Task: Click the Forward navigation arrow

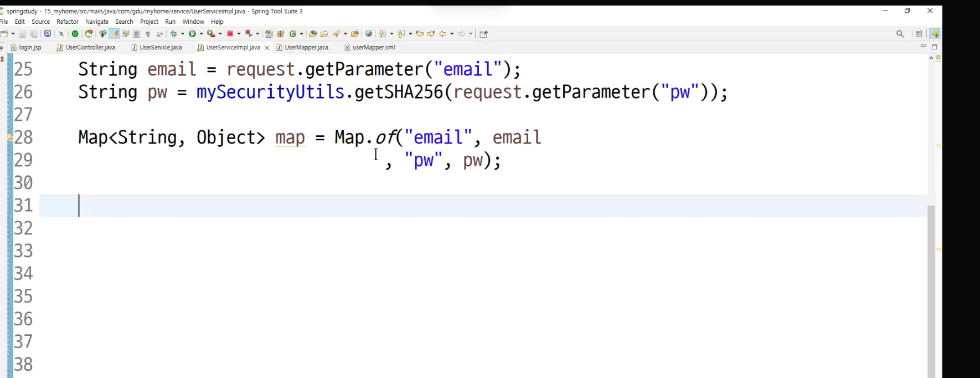Action: pos(462,34)
